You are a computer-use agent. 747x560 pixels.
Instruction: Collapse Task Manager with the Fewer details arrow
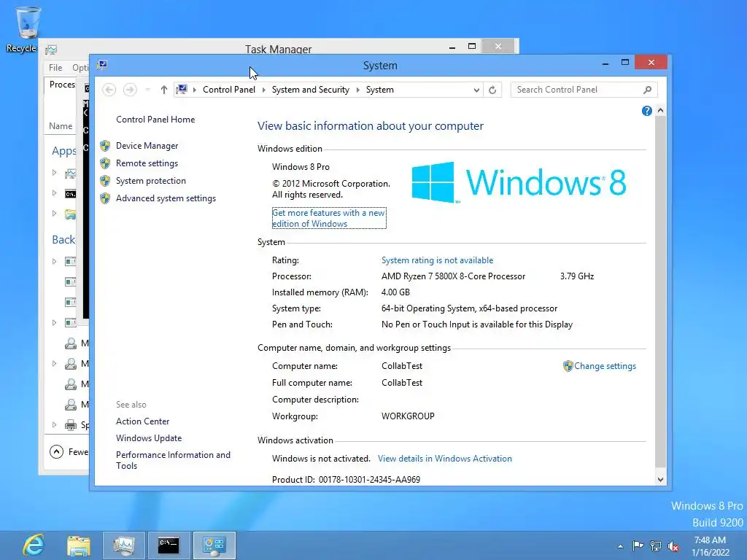pos(56,451)
